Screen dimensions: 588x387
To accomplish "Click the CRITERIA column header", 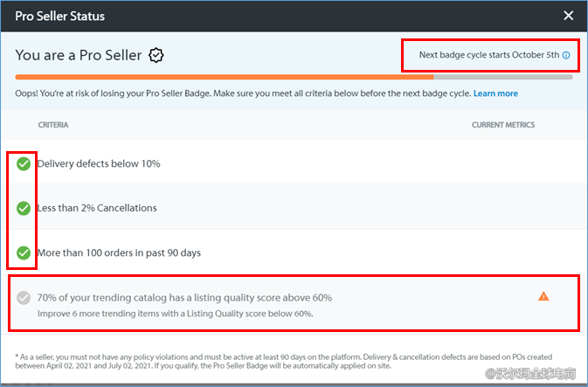I will click(53, 125).
